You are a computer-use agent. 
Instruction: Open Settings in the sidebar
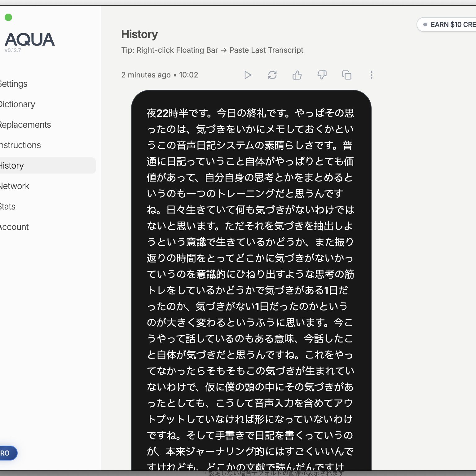tap(14, 84)
